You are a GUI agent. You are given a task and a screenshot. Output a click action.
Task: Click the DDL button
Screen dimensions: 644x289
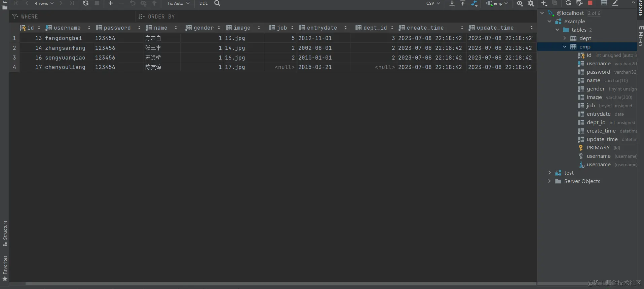click(x=203, y=3)
